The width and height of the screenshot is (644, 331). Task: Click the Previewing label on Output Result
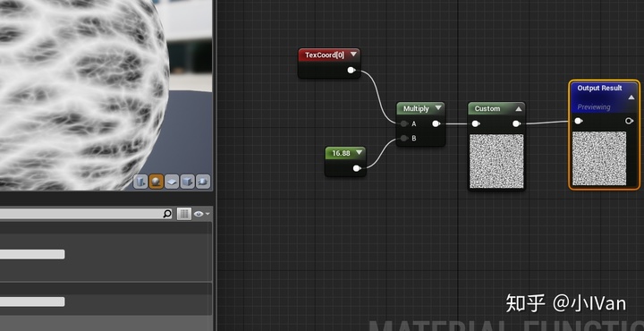594,106
